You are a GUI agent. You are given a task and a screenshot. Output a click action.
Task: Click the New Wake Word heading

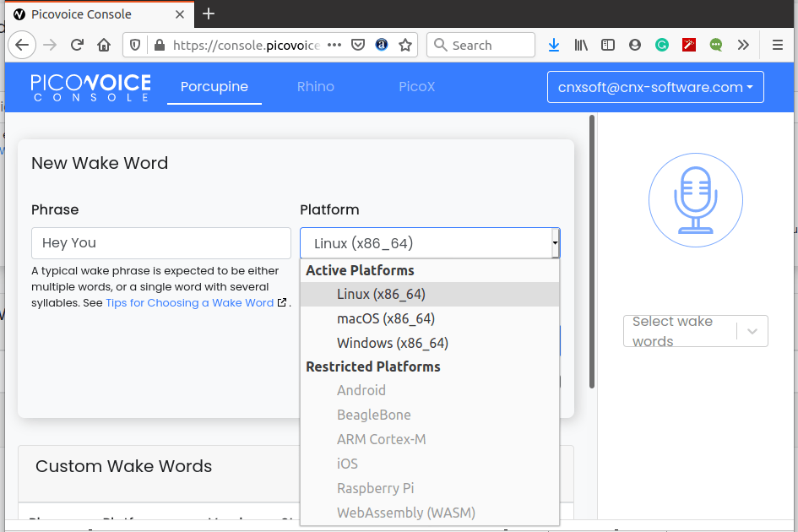(x=100, y=163)
